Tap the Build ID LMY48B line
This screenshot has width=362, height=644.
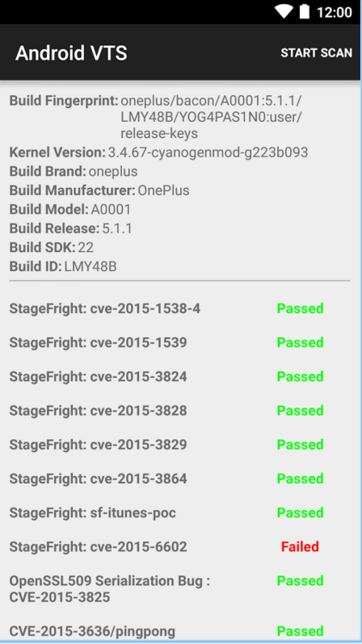[63, 266]
